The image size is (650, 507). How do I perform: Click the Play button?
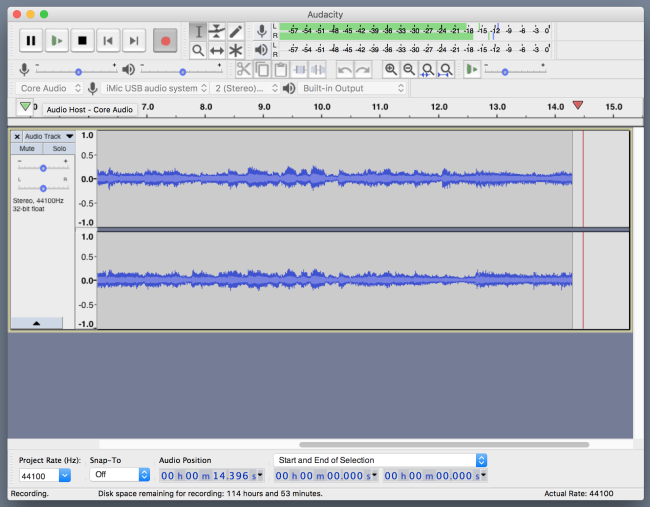(x=57, y=41)
